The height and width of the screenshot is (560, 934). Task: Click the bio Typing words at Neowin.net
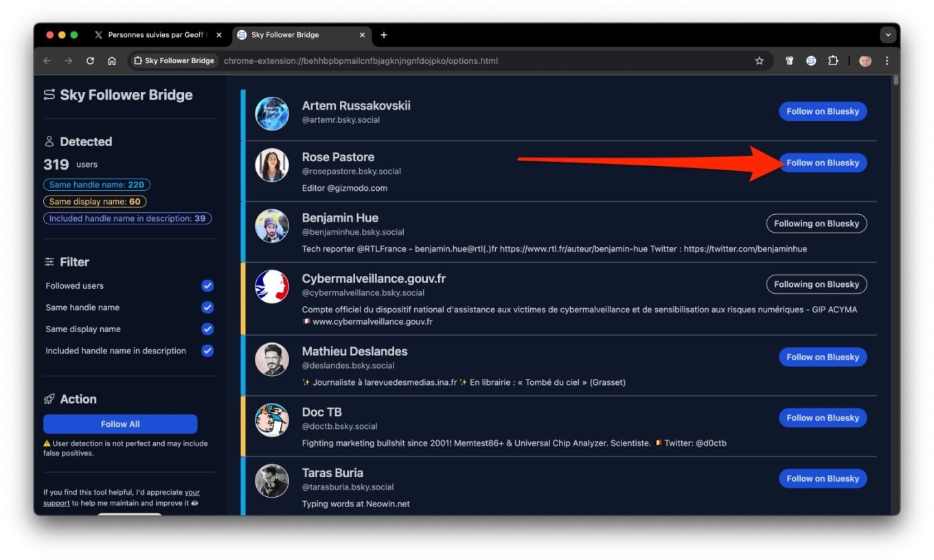pos(356,504)
